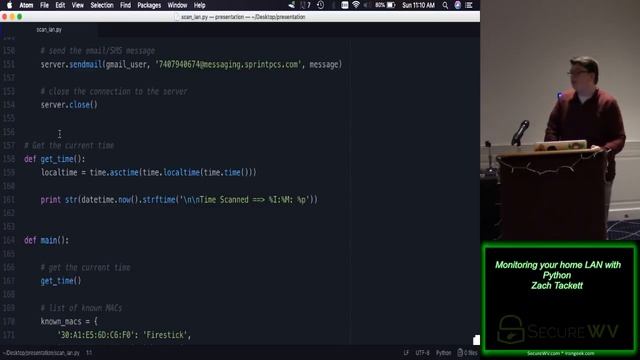
Task: Click the print str(datetime.now() line
Action: click(x=179, y=200)
